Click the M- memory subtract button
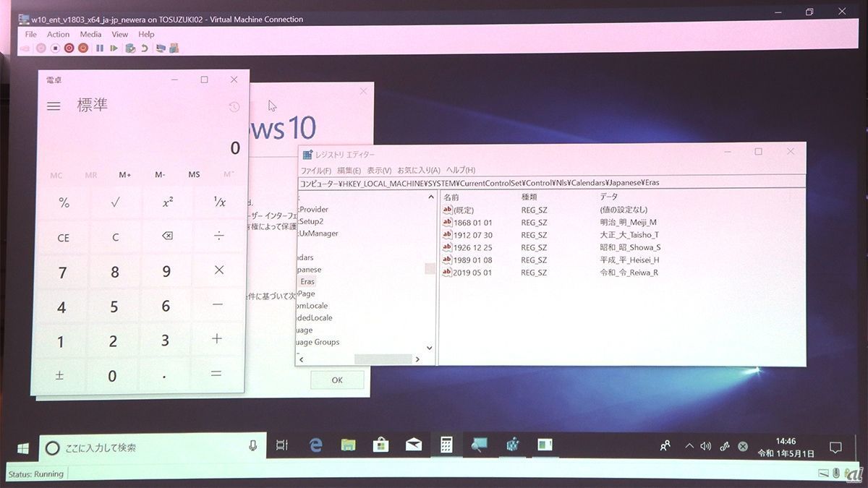 [160, 175]
